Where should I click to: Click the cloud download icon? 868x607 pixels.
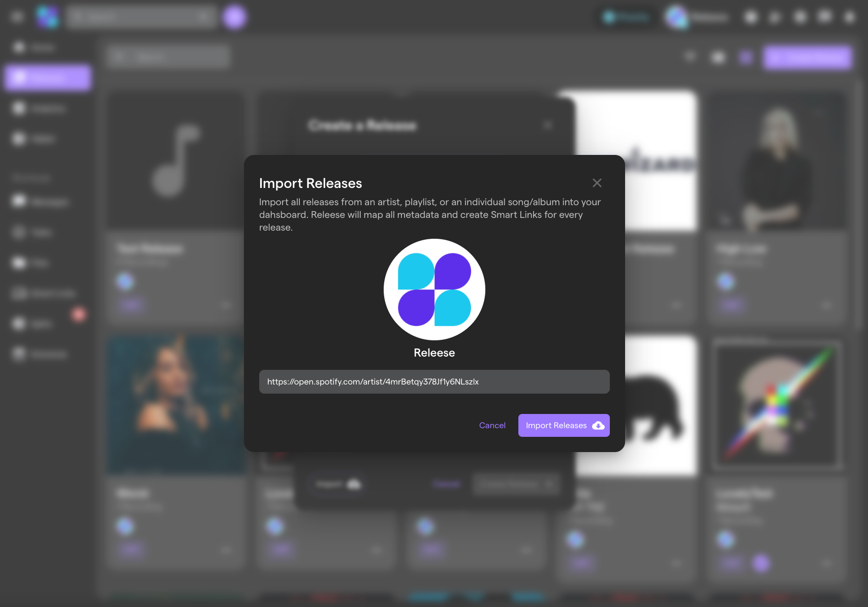pyautogui.click(x=598, y=426)
